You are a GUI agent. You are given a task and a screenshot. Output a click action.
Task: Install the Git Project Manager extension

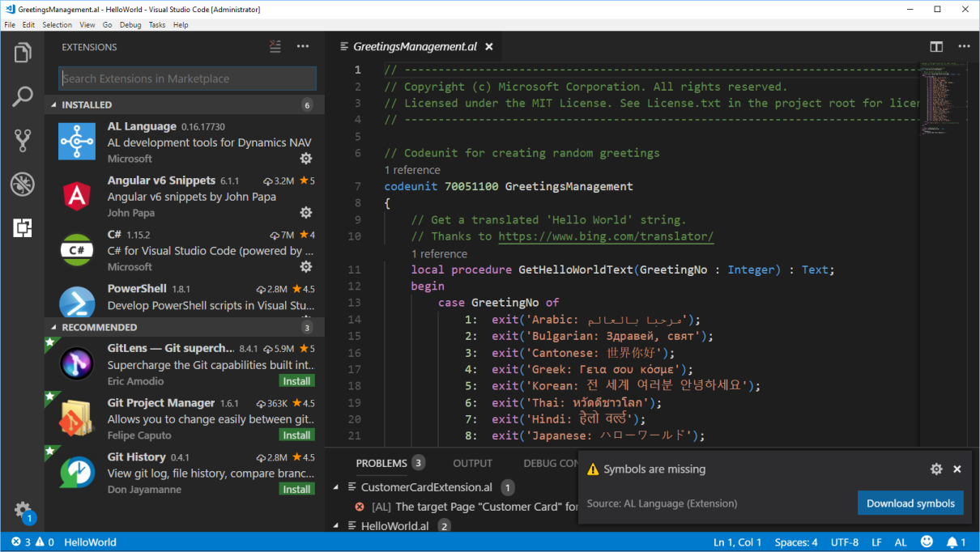[x=297, y=435]
